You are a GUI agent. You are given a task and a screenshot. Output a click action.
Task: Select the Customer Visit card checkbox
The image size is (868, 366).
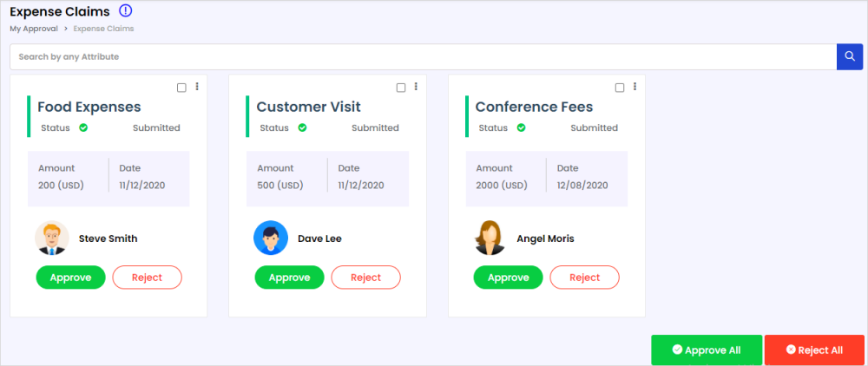coord(400,88)
